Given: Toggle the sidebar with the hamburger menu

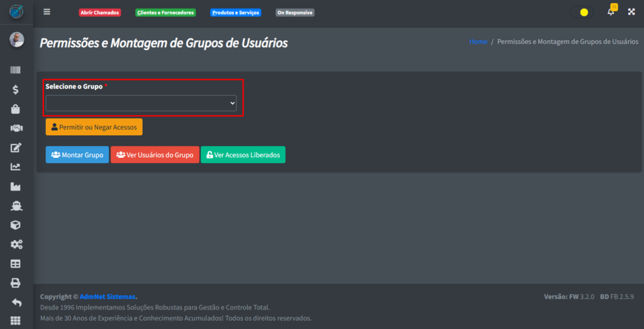Looking at the screenshot, I should coord(47,12).
